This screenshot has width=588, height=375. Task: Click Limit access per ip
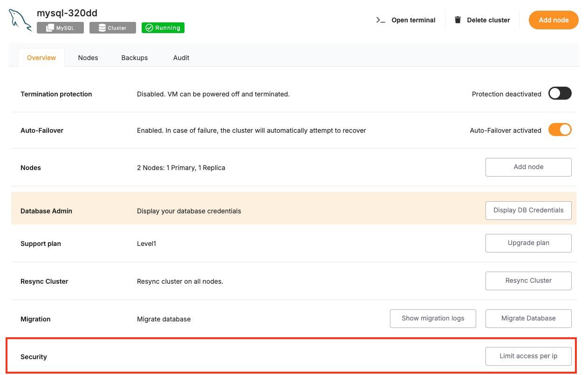[528, 356]
